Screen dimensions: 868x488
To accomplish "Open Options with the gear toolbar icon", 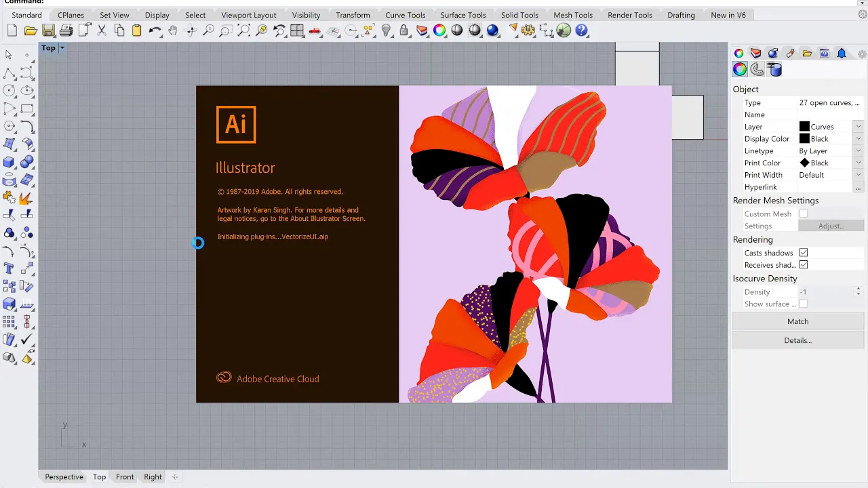I will (x=528, y=30).
